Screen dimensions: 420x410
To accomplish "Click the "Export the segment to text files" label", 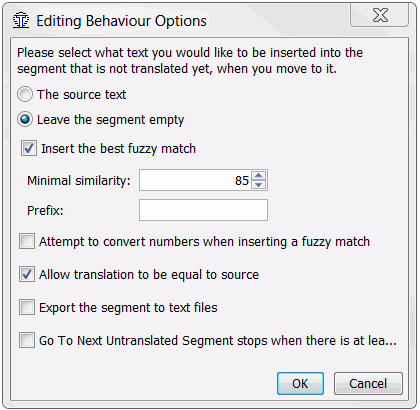I will pos(128,308).
